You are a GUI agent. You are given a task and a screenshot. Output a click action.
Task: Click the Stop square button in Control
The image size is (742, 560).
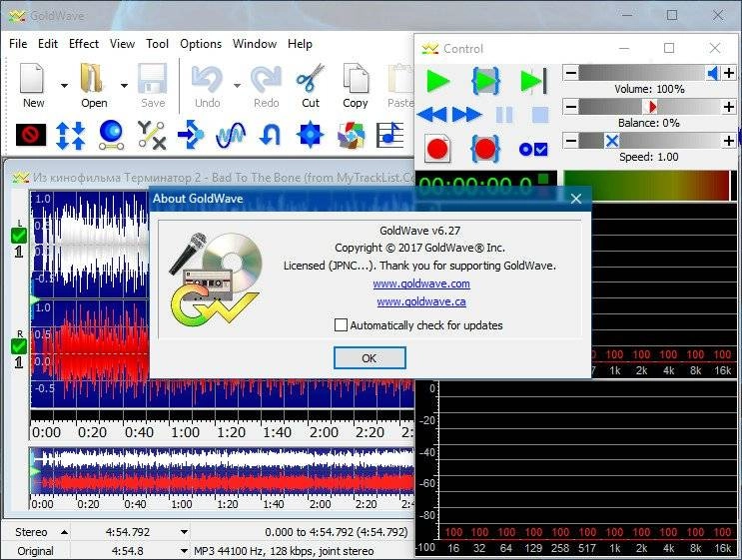tap(540, 115)
